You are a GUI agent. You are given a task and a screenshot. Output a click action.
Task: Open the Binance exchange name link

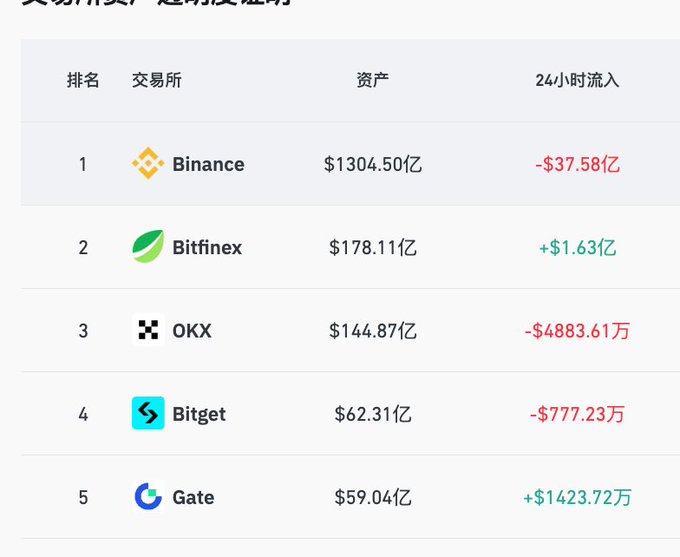pyautogui.click(x=208, y=164)
